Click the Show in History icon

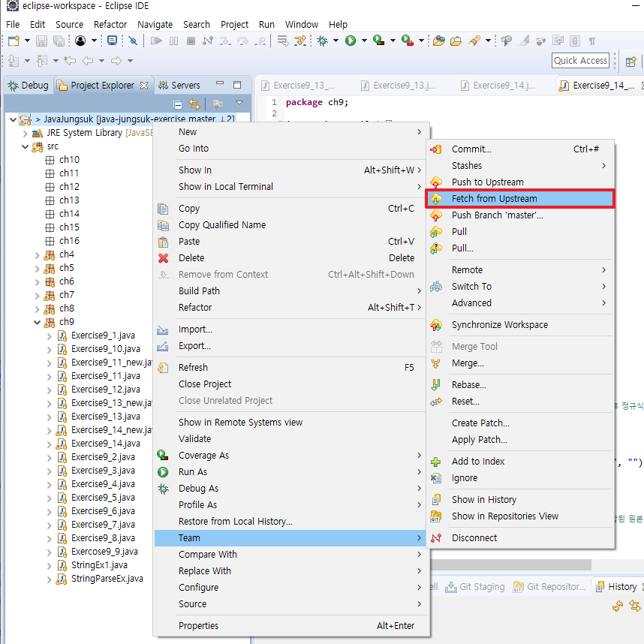click(436, 500)
